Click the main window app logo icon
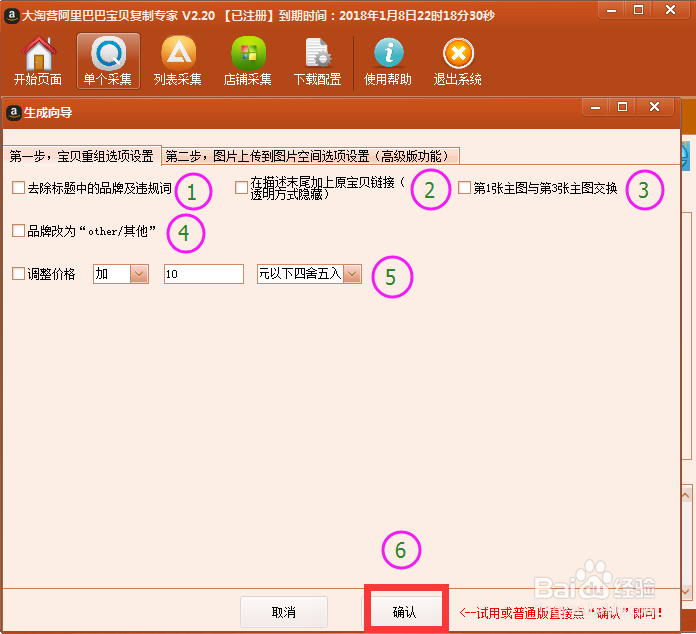The width and height of the screenshot is (696, 634). coord(12,16)
